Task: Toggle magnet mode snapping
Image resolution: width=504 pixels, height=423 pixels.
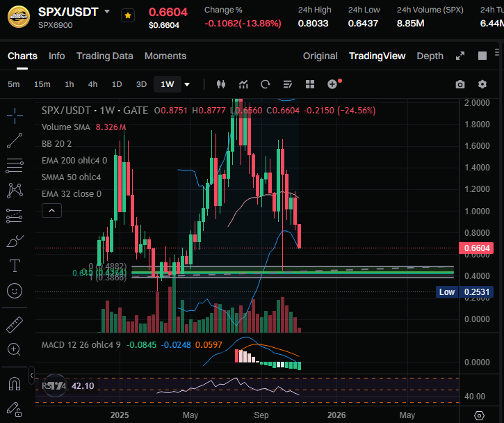Action: pyautogui.click(x=15, y=383)
